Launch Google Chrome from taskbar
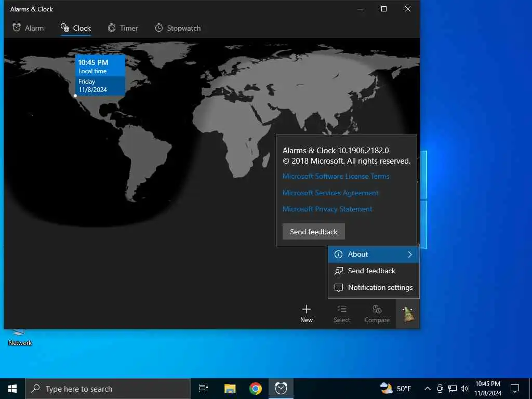This screenshot has height=399, width=532. point(256,389)
